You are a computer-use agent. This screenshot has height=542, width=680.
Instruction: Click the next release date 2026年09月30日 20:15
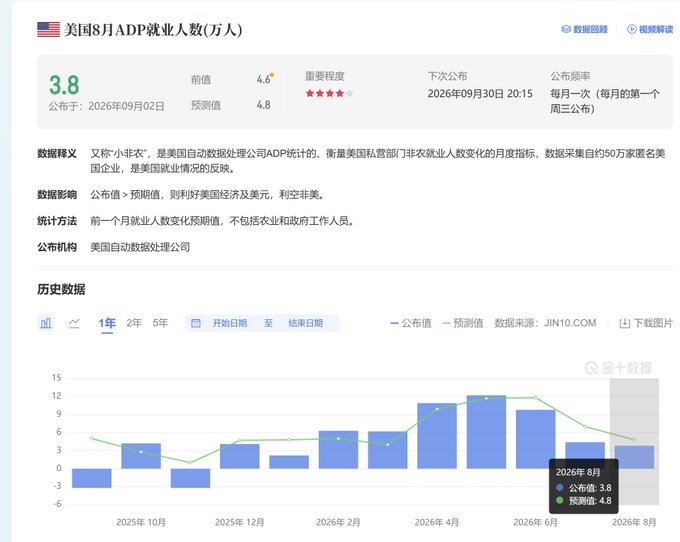480,94
